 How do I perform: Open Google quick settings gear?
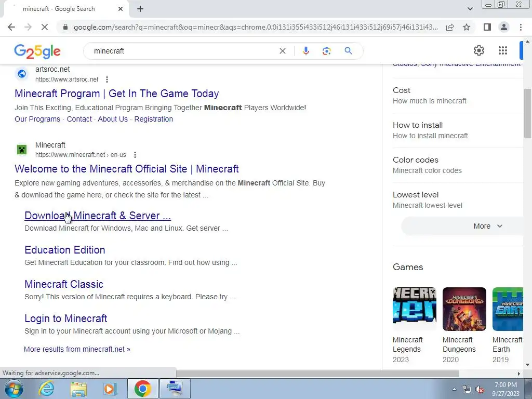(x=478, y=50)
